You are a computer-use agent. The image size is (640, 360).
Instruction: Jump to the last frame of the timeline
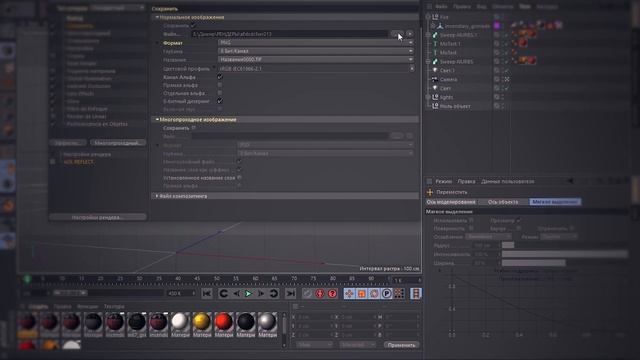click(x=290, y=293)
